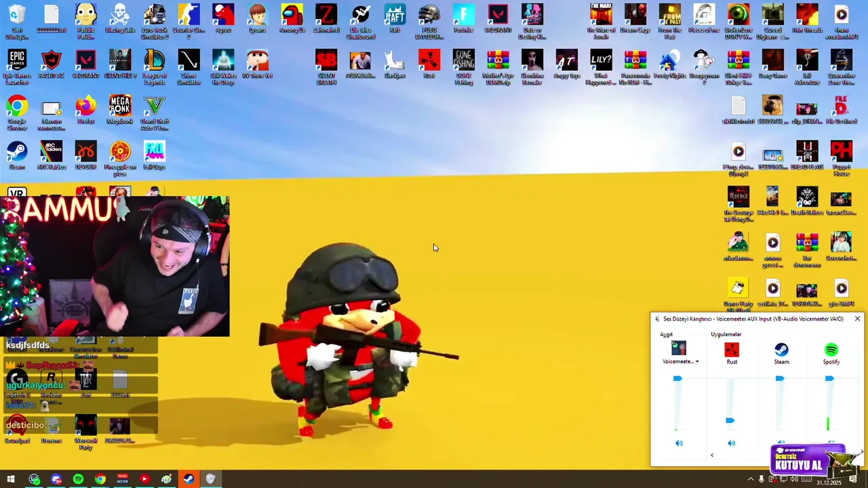Mute the Voicemeeter device speaker button
This screenshot has height=488, width=868.
pyautogui.click(x=679, y=443)
